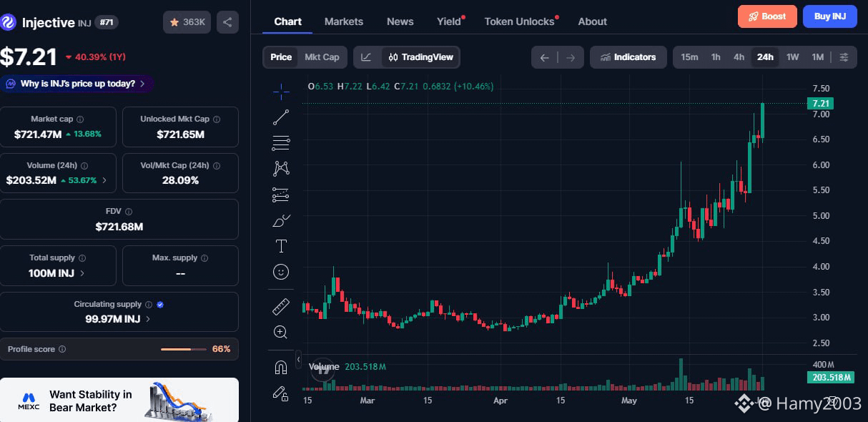Open Max. supply info icon
The height and width of the screenshot is (422, 868).
coord(204,258)
